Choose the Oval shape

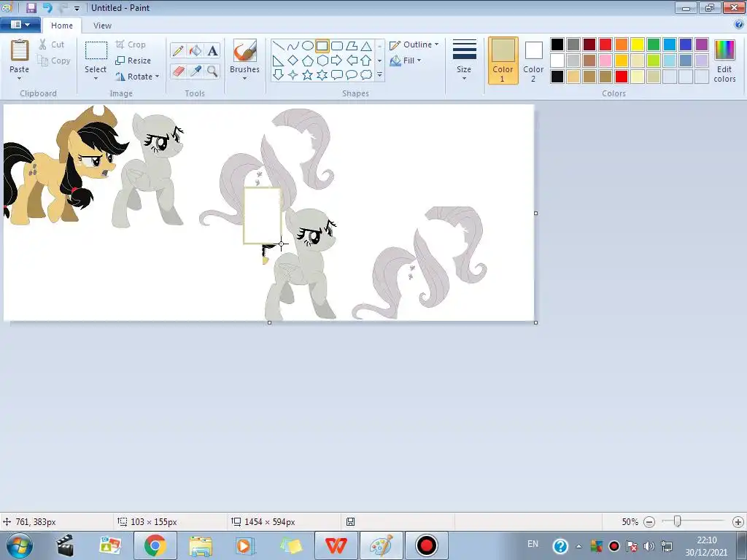tap(308, 46)
